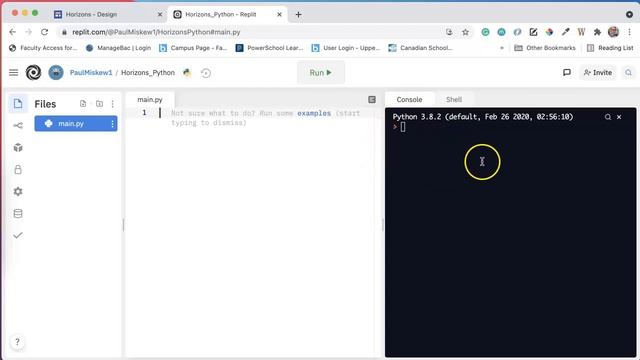This screenshot has height=360, width=640.
Task: Click the install page icon in address bar
Action: pos(449,32)
